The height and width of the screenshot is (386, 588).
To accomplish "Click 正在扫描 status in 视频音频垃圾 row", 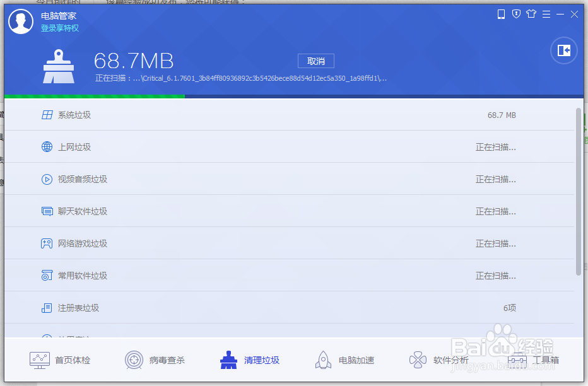I will click(x=496, y=180).
